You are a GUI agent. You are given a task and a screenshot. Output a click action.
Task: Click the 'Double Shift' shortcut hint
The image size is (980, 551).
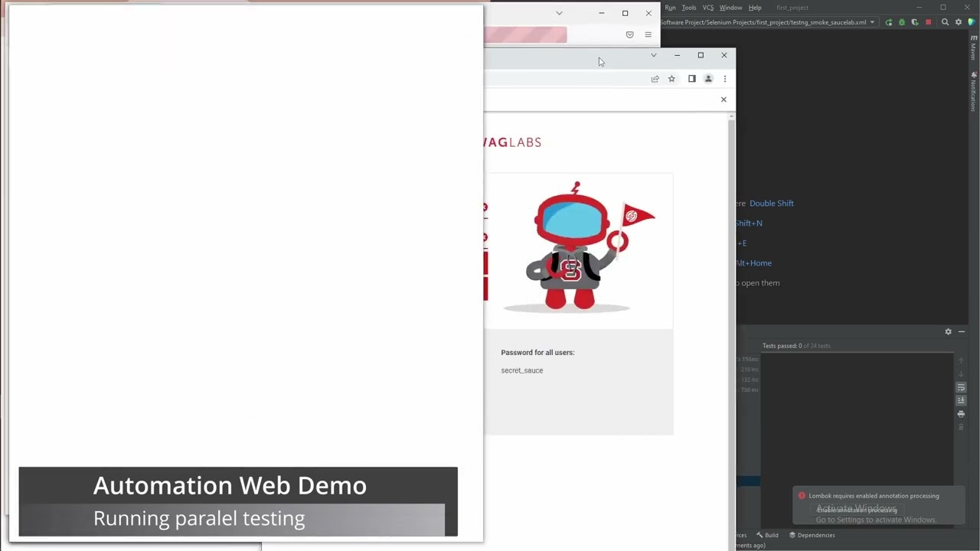pyautogui.click(x=771, y=204)
